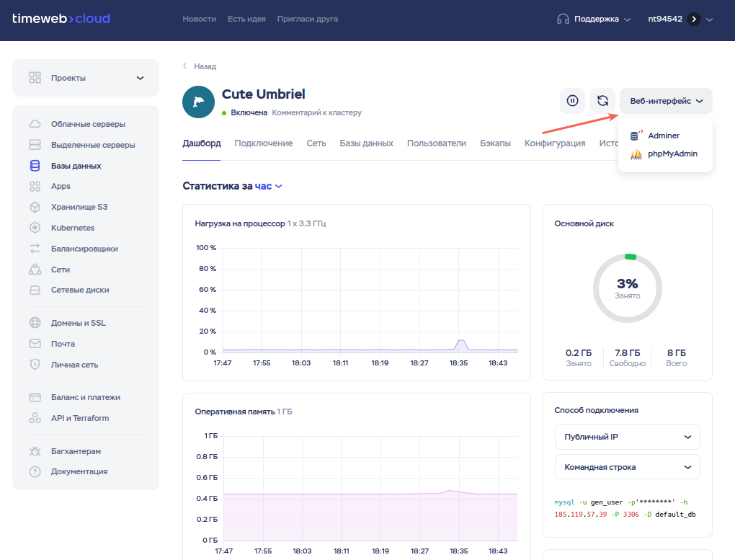The width and height of the screenshot is (735, 560).
Task: Click the Cute Umbriel dolphin avatar
Action: click(198, 102)
